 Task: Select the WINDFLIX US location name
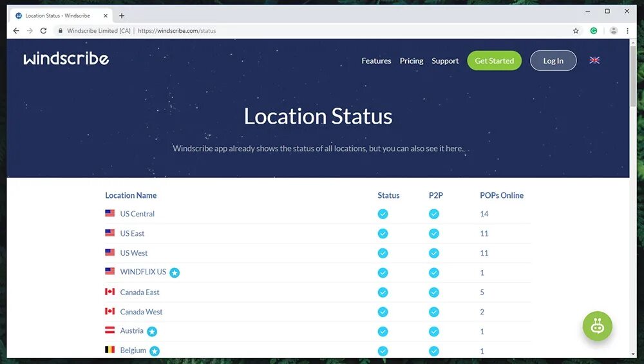[x=143, y=272]
